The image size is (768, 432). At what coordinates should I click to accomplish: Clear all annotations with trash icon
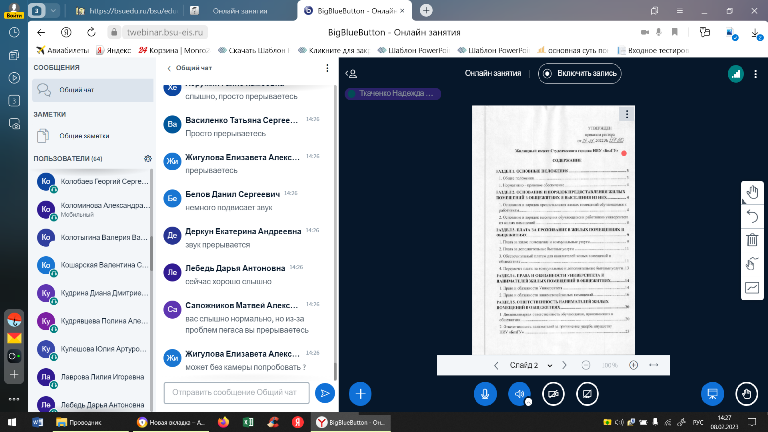coord(752,240)
